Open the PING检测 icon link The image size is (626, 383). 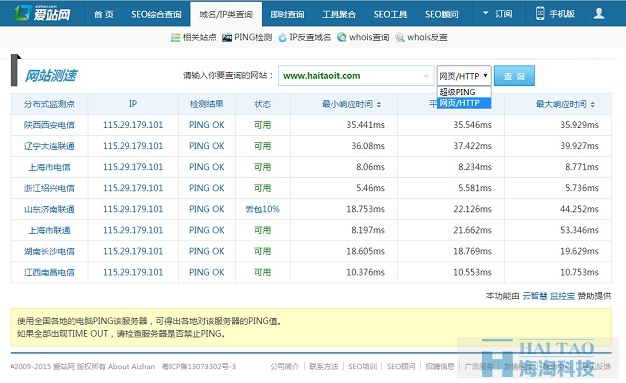tap(227, 38)
